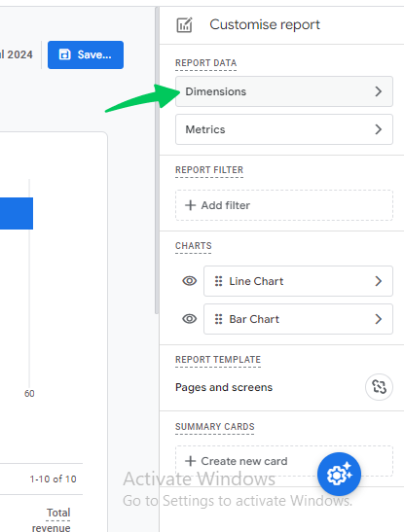
Task: Hide the Line Chart with eye icon
Action: [x=190, y=281]
